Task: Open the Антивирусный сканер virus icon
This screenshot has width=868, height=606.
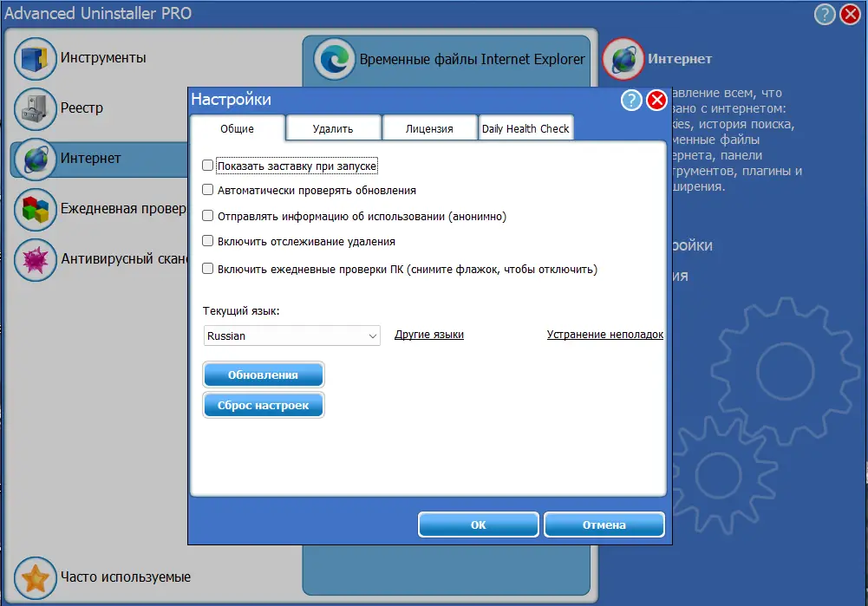Action: [36, 260]
